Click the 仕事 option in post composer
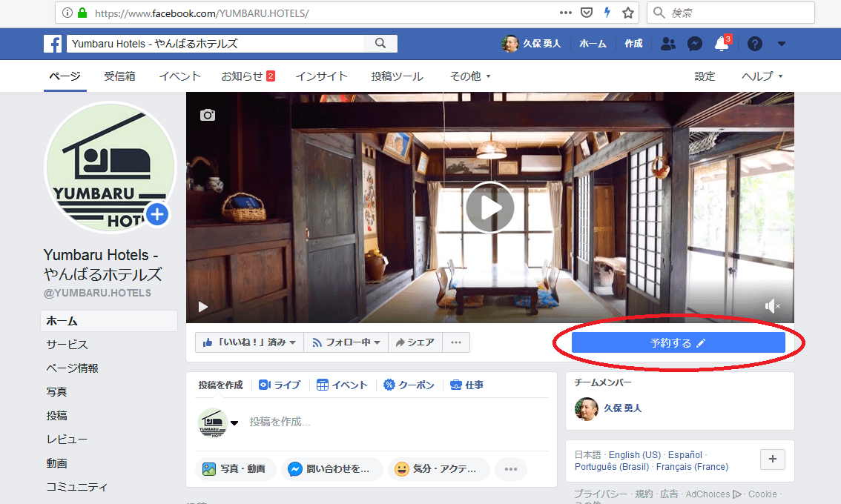The height and width of the screenshot is (504, 841). tap(466, 385)
